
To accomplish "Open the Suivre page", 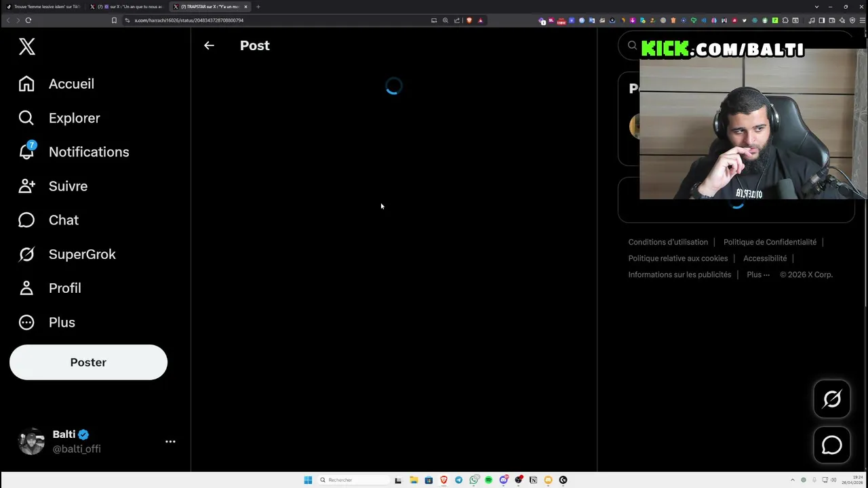I will click(53, 186).
